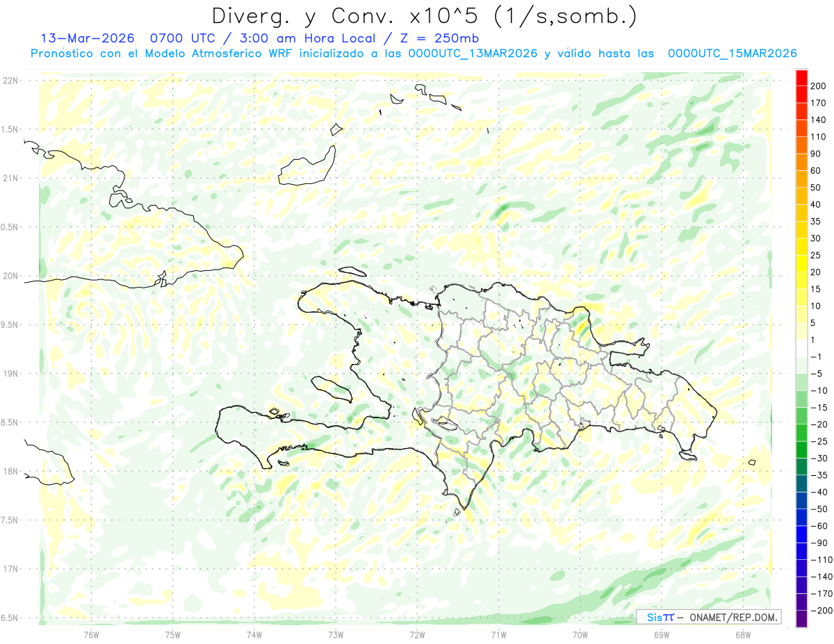
Task: Select the 17N latitude label
Action: pyautogui.click(x=10, y=569)
